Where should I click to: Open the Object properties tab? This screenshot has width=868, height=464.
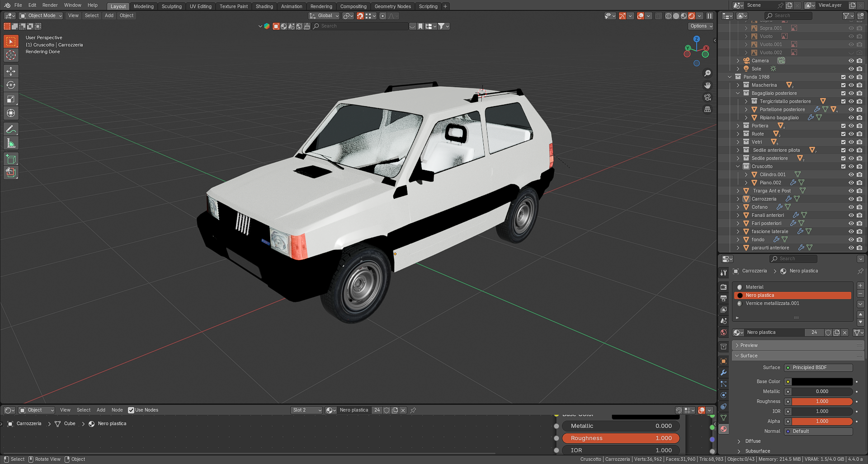click(724, 361)
